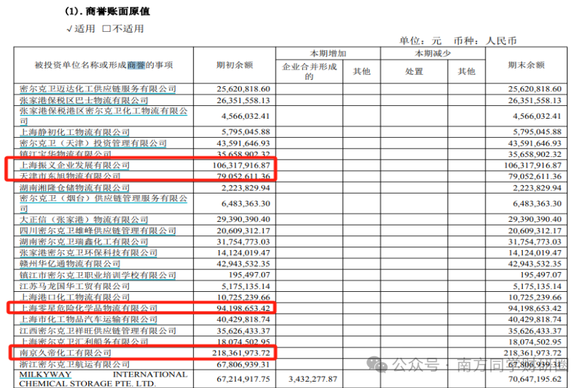This screenshot has width=588, height=388.
Task: Click the 本期减少 column header
Action: [x=433, y=53]
